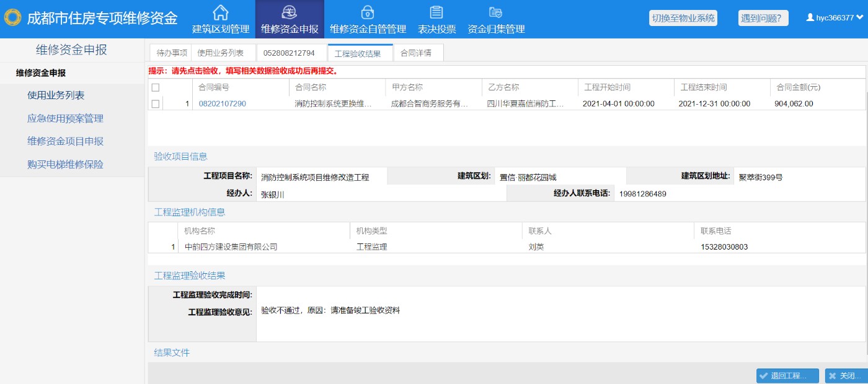Image resolution: width=868 pixels, height=384 pixels.
Task: Toggle the select-all checkbox in contract table header
Action: (156, 87)
